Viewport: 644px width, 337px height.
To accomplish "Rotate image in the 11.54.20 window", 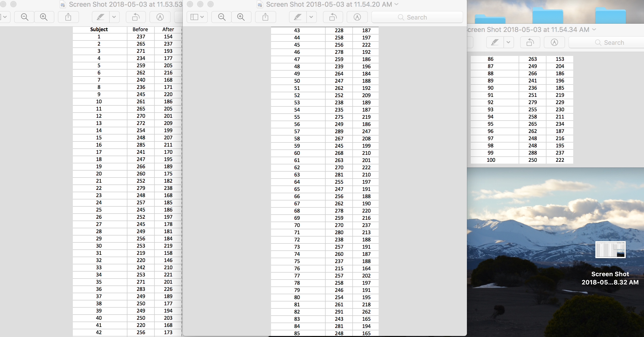I will click(333, 17).
